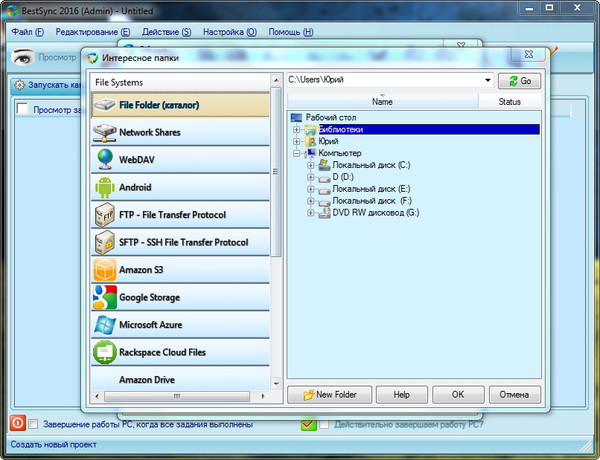Choose the Network Shares icon

104,131
